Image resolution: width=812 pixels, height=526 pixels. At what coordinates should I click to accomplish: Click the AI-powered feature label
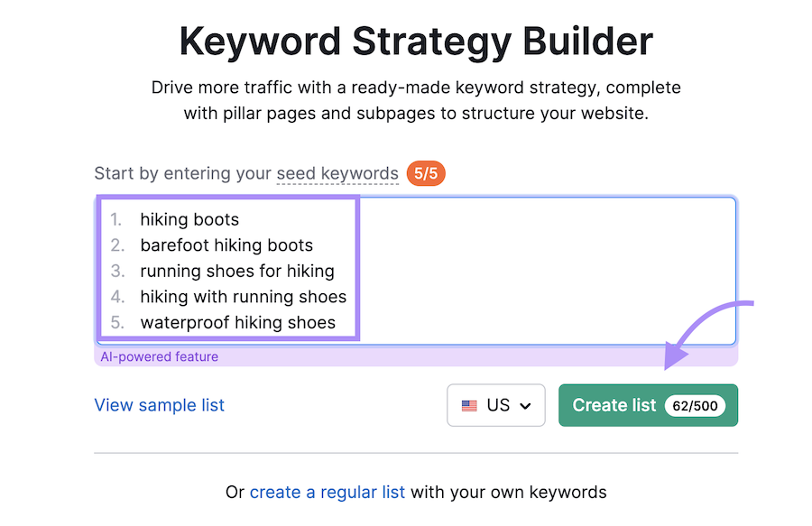pos(159,356)
